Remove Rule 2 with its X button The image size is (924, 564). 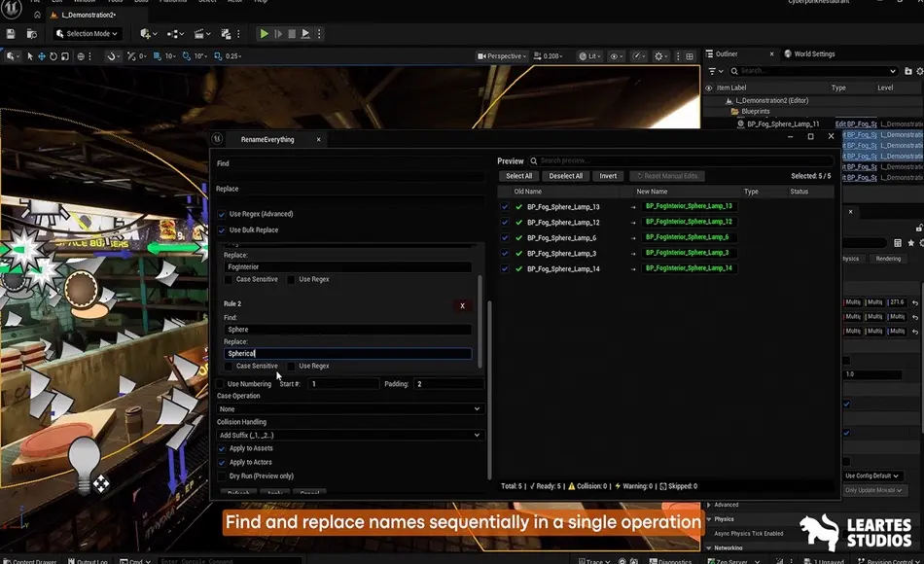462,306
